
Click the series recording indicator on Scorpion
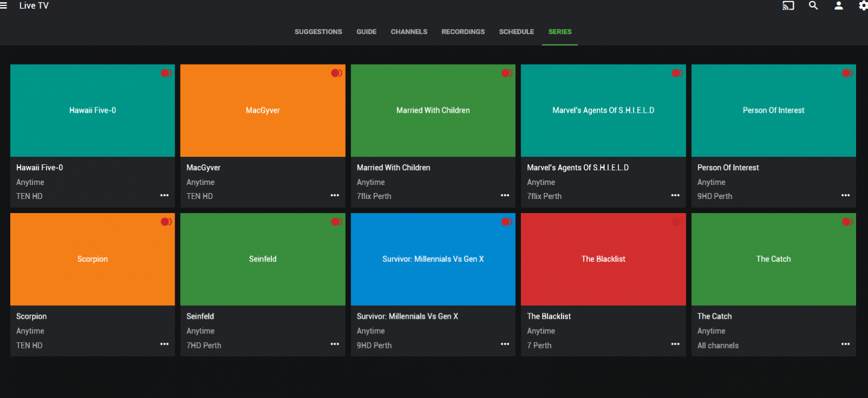[166, 221]
